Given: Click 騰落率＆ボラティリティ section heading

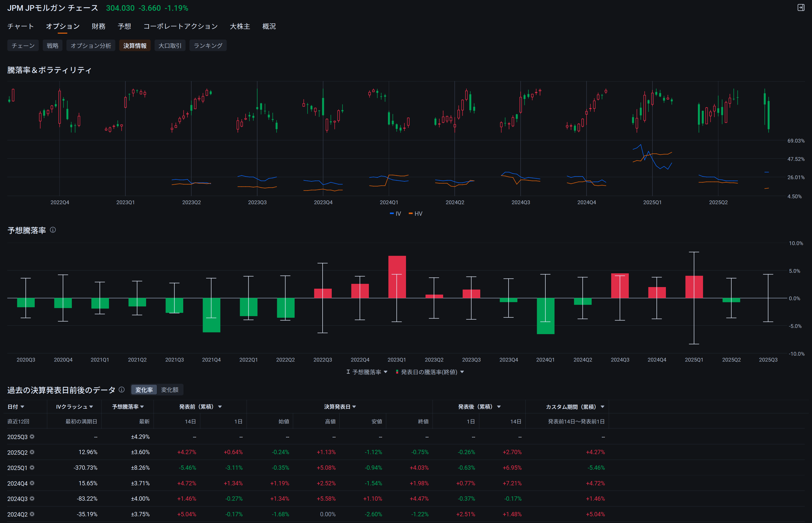Looking at the screenshot, I should pos(50,70).
